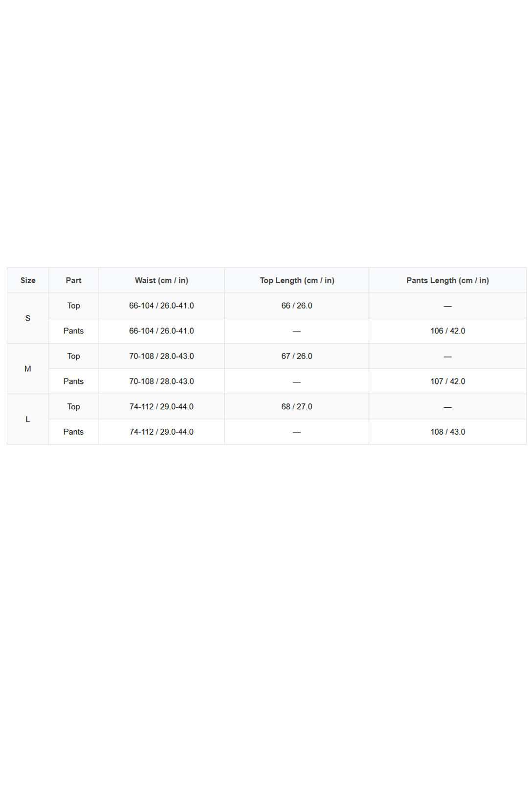Select the size M row cell
The image size is (532, 798).
[28, 369]
